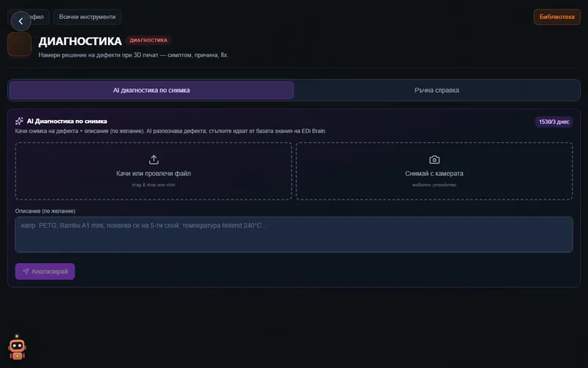Focus the Описание text field
The width and height of the screenshot is (588, 368).
pyautogui.click(x=294, y=234)
